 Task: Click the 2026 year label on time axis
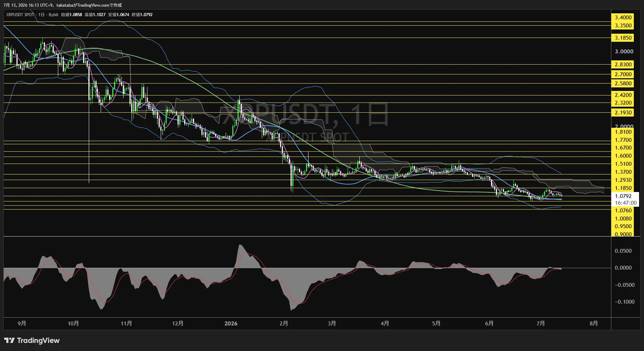[231, 323]
